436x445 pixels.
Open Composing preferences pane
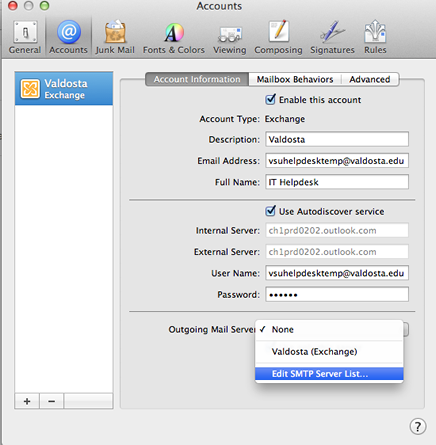[x=278, y=37]
